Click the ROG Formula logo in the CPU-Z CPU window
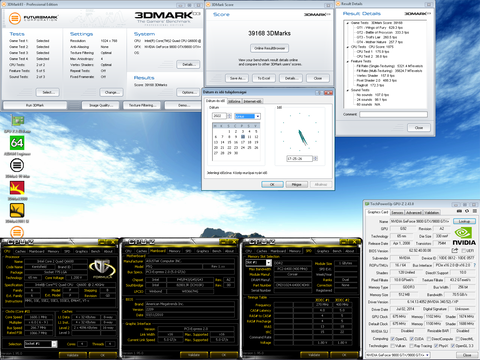The width and height of the screenshot is (480, 360). [x=102, y=269]
